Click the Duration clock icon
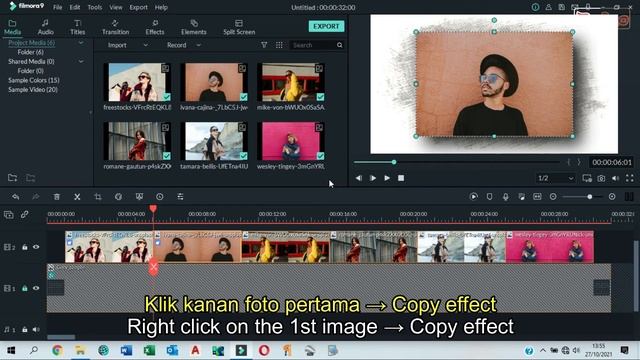640x360 pixels. pyautogui.click(x=160, y=197)
